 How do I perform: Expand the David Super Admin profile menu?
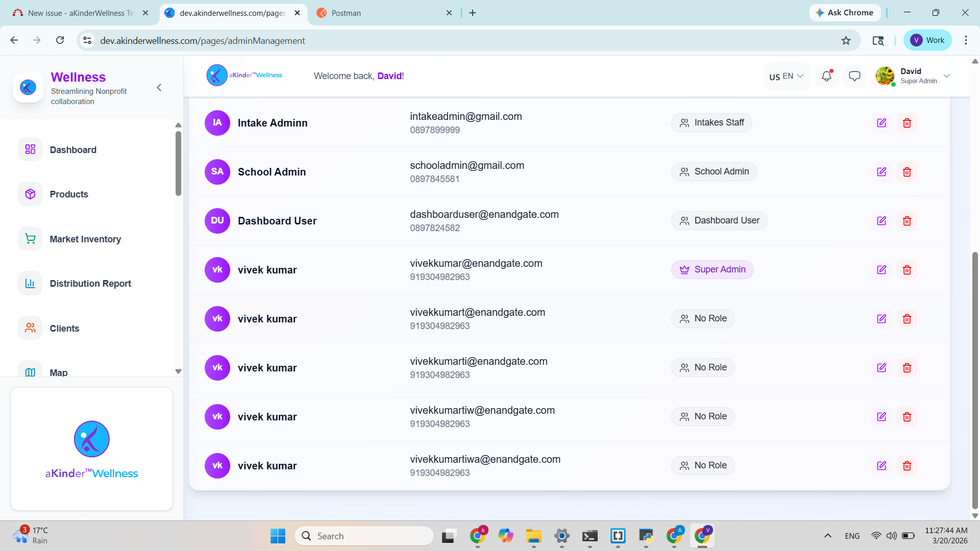click(947, 76)
